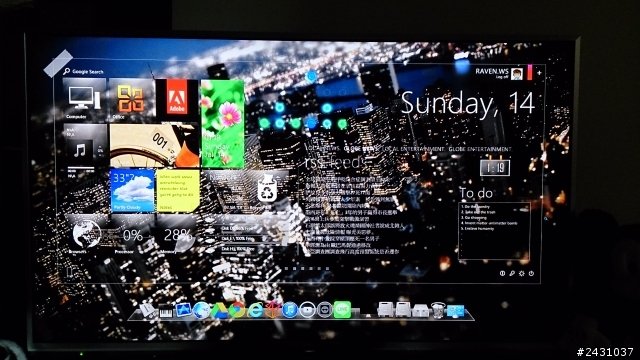Switch to the GLOBE ENTERTAINMENT feed tab
Image resolution: width=640 pixels, height=360 pixels.
pyautogui.click(x=480, y=149)
